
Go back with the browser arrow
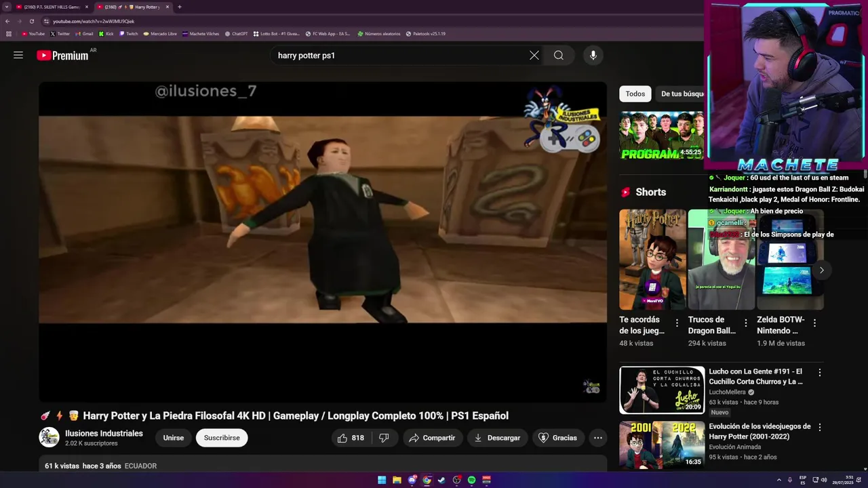point(7,21)
